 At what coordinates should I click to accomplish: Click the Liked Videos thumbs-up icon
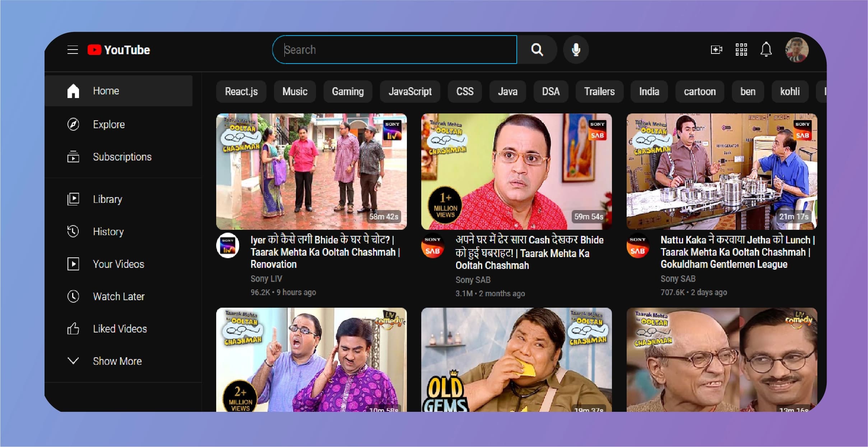73,329
